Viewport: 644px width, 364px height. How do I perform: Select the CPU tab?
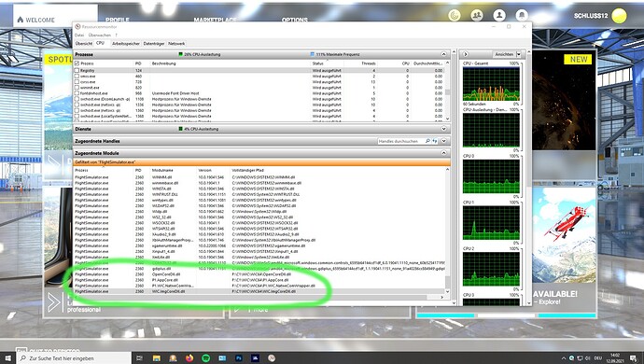coord(100,43)
